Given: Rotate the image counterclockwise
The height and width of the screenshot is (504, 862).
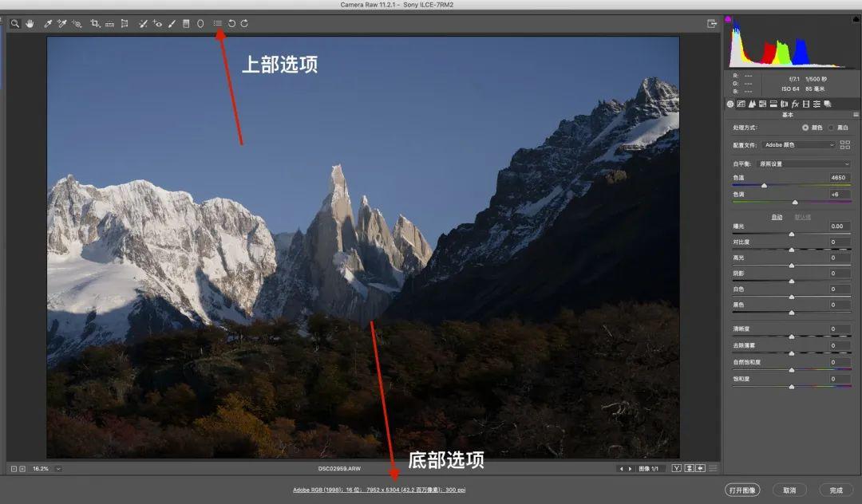Looking at the screenshot, I should (231, 23).
